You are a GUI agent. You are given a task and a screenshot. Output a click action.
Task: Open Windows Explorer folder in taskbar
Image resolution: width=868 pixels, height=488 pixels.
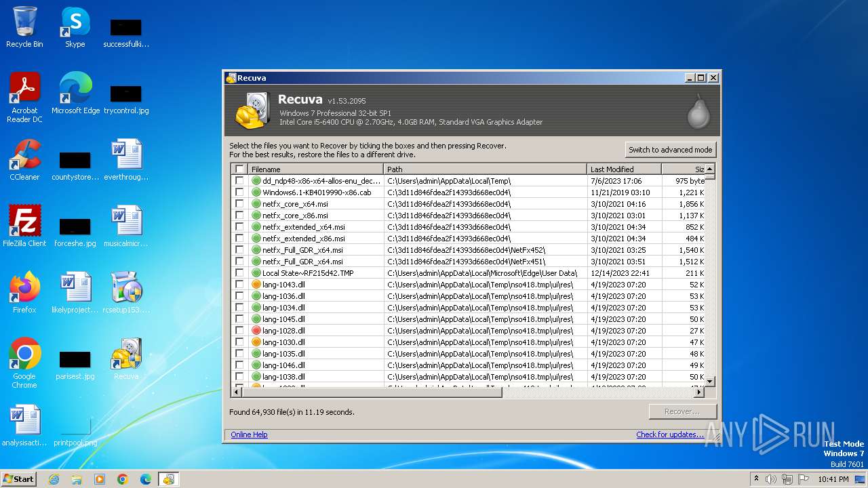pyautogui.click(x=77, y=479)
